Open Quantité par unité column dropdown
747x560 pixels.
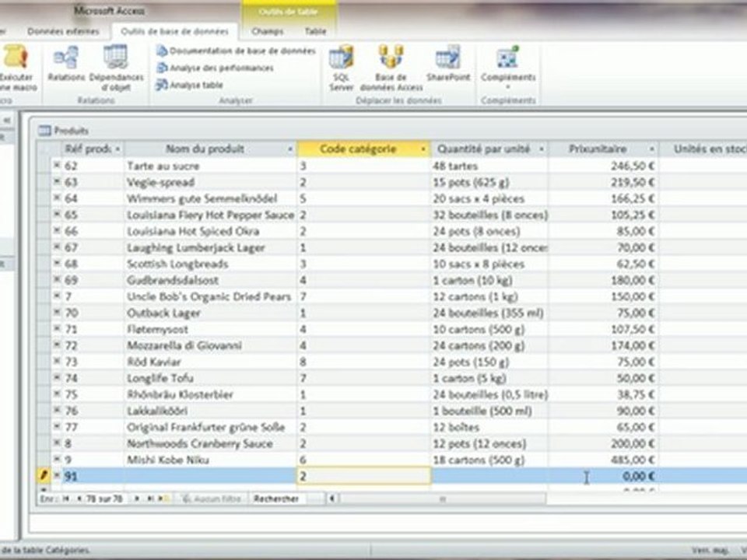542,149
